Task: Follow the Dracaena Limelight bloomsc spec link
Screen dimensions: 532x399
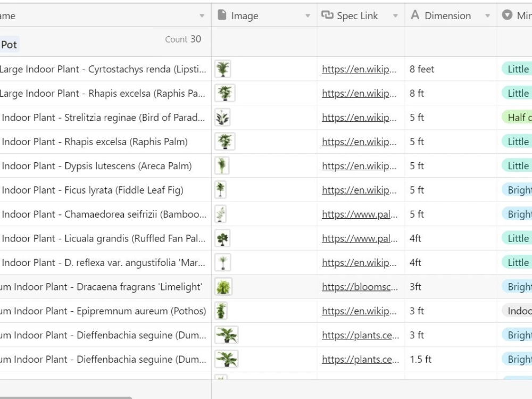Action: tap(360, 287)
